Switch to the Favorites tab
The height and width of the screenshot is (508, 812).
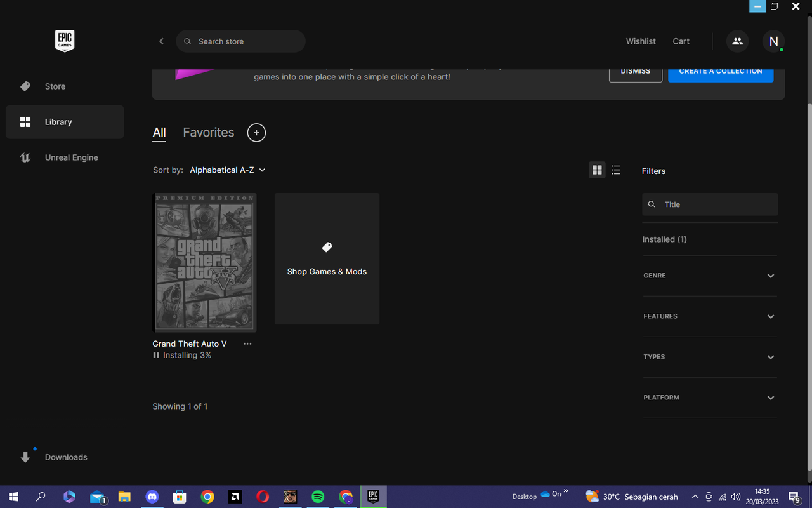point(209,133)
